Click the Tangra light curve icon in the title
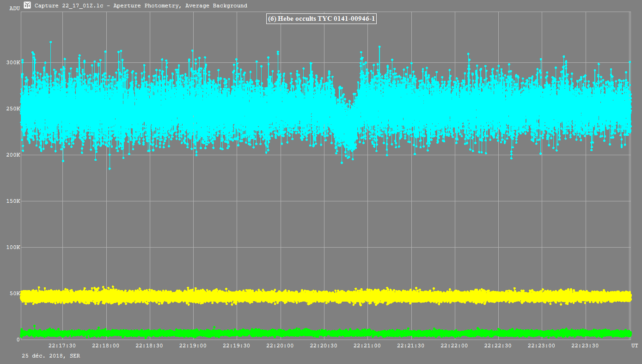 pyautogui.click(x=27, y=6)
